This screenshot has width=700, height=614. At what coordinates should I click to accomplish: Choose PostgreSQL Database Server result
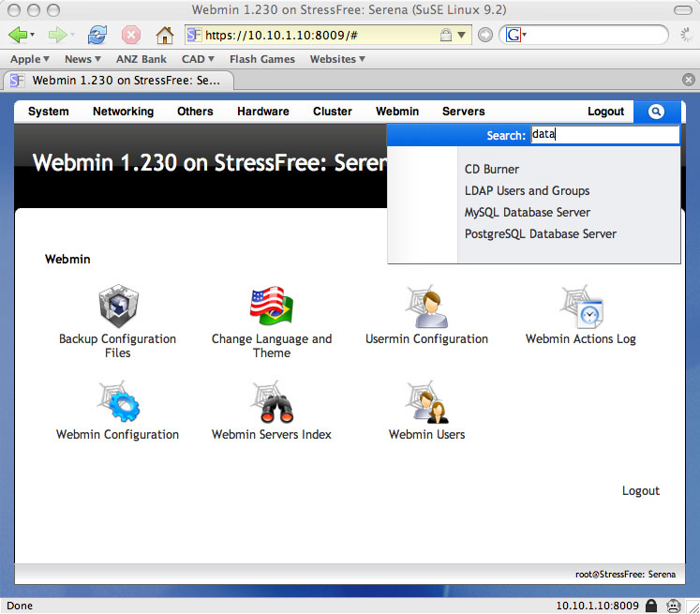[x=540, y=233]
